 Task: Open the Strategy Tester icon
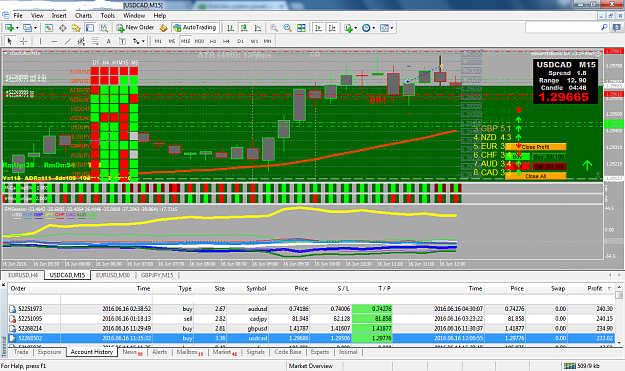click(x=104, y=28)
